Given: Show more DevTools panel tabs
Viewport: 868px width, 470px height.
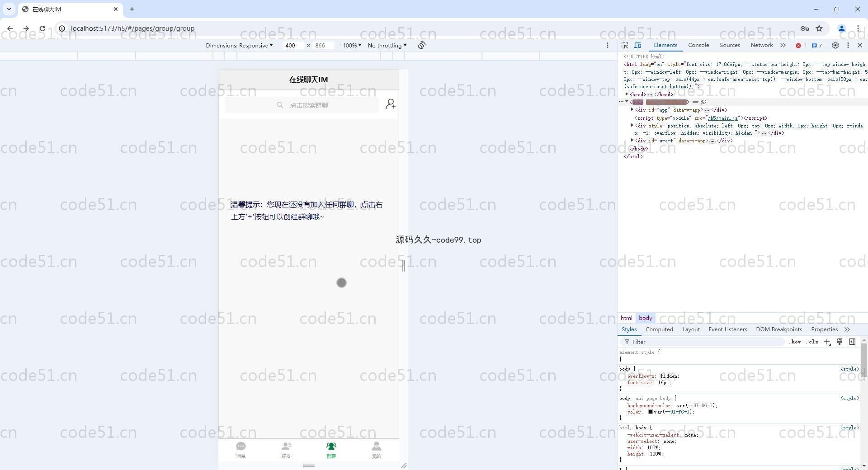Looking at the screenshot, I should tap(783, 45).
